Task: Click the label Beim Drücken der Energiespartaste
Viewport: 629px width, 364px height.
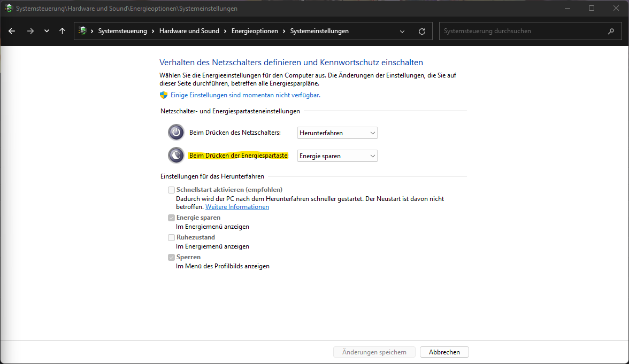Action: pyautogui.click(x=239, y=156)
